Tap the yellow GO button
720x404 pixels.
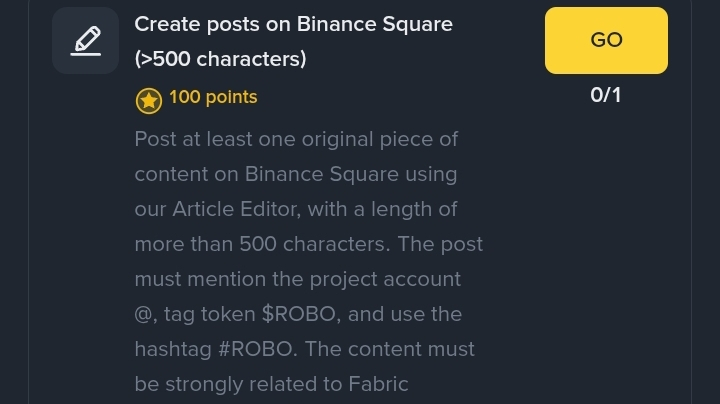click(x=606, y=40)
